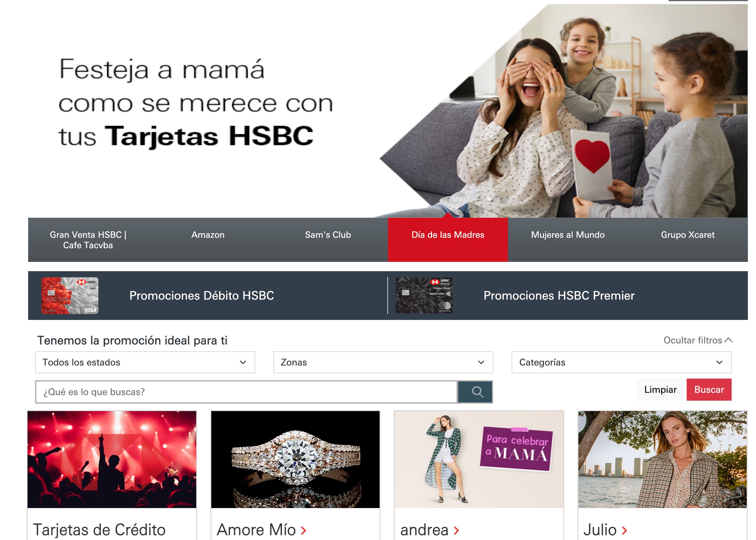The image size is (756, 540).
Task: Collapse filters using the Ocultar filtros chevron
Action: [728, 340]
